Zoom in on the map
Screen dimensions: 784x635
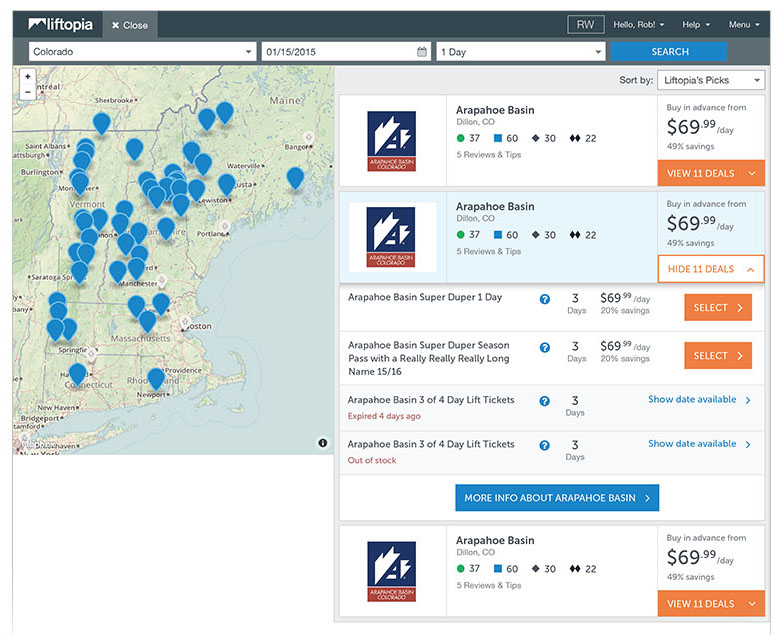(28, 76)
